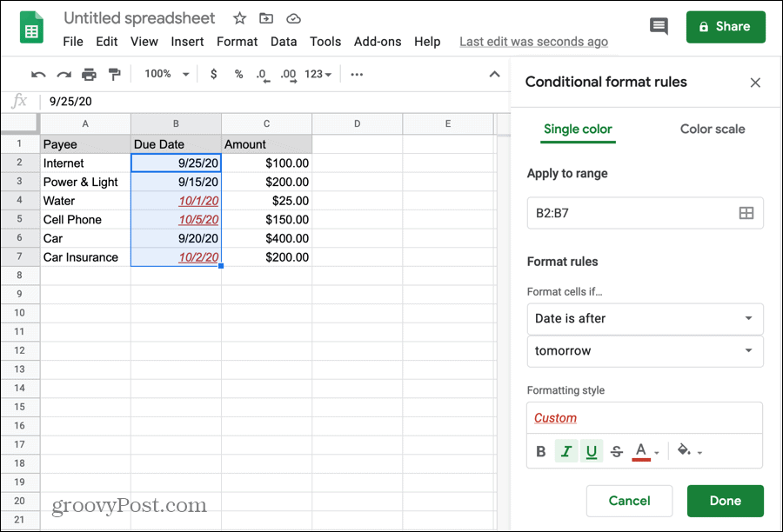Screen dimensions: 783x532
Task: Click the Done button
Action: pyautogui.click(x=725, y=501)
